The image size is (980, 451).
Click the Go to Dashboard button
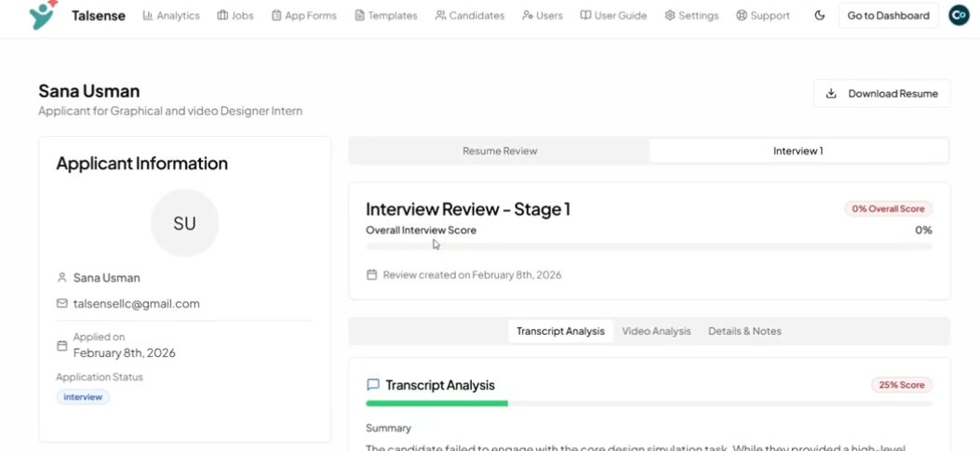coord(888,16)
